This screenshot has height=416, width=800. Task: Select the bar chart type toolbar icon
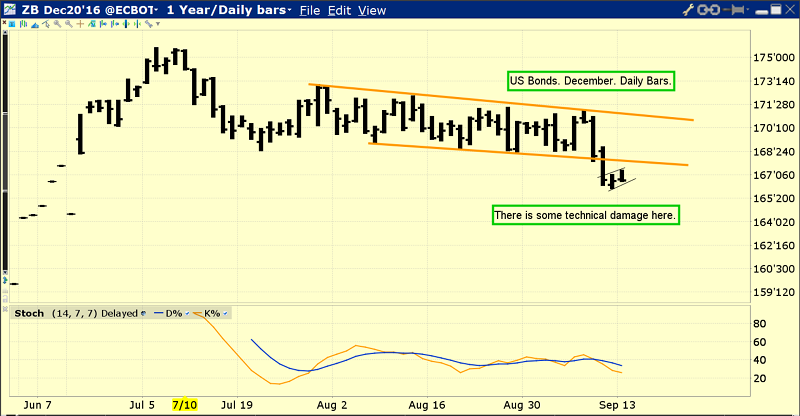click(23, 24)
